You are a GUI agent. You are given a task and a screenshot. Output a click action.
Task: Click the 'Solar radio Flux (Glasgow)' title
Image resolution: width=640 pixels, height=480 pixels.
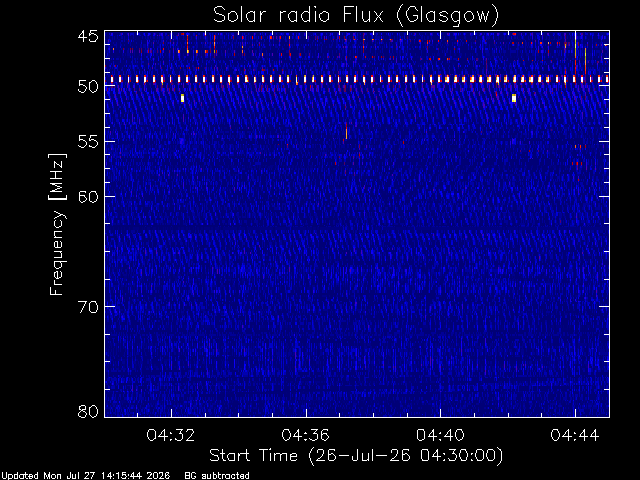point(356,15)
